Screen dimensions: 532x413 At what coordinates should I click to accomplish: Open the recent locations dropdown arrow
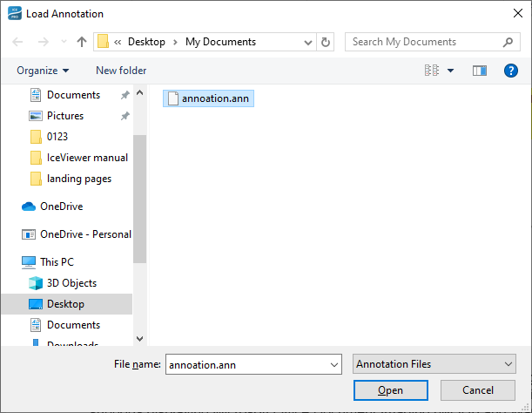click(64, 42)
